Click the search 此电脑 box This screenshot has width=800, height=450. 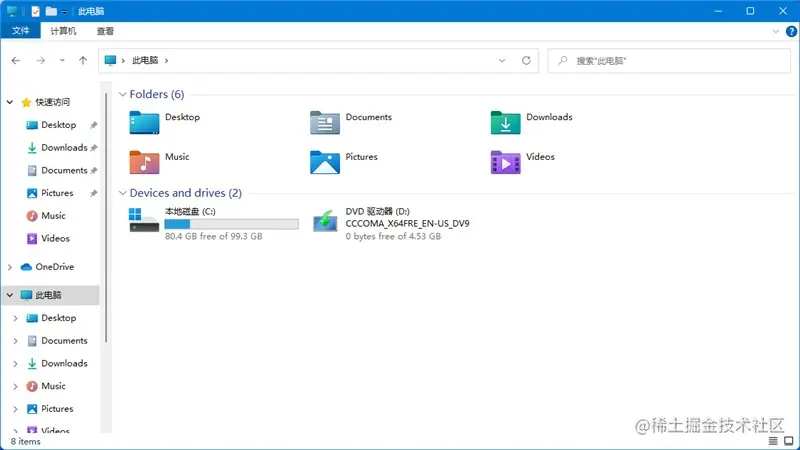669,61
